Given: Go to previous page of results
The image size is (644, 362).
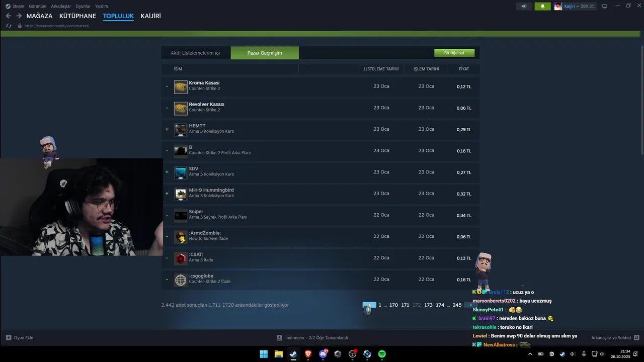Looking at the screenshot, I should [x=369, y=305].
